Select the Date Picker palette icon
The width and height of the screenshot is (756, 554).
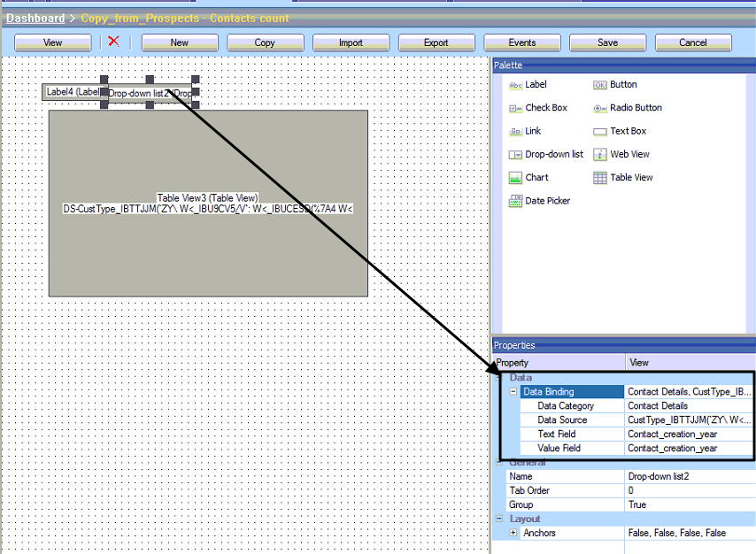[x=517, y=200]
